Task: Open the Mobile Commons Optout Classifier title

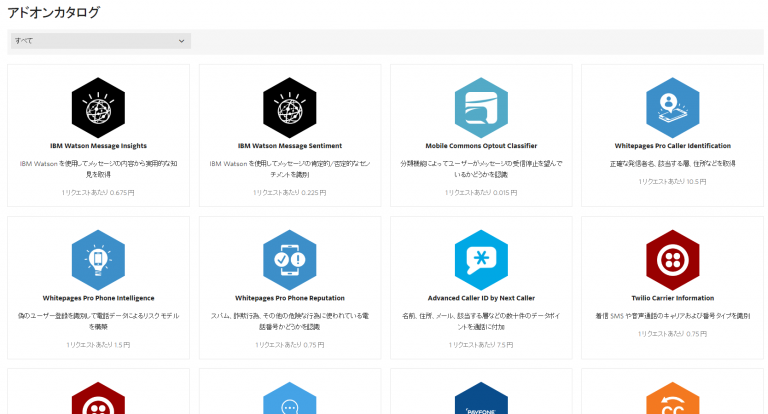Action: click(481, 146)
